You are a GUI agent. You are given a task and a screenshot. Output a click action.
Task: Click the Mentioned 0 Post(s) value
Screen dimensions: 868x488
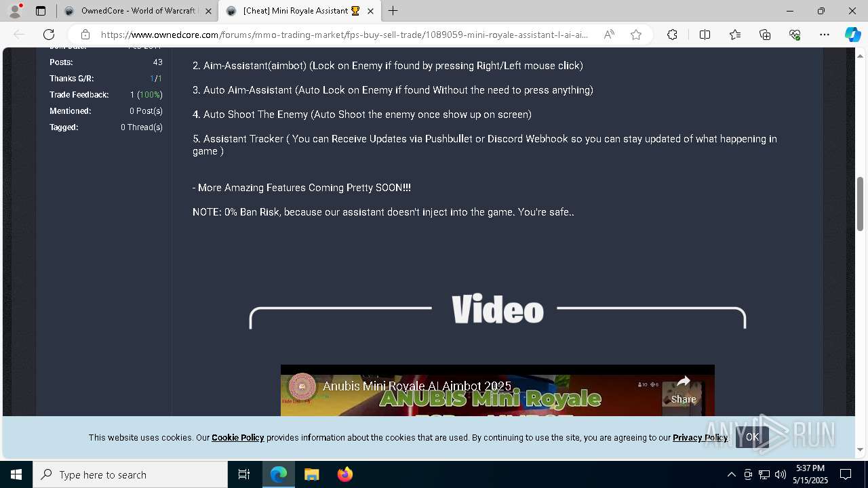click(x=146, y=111)
